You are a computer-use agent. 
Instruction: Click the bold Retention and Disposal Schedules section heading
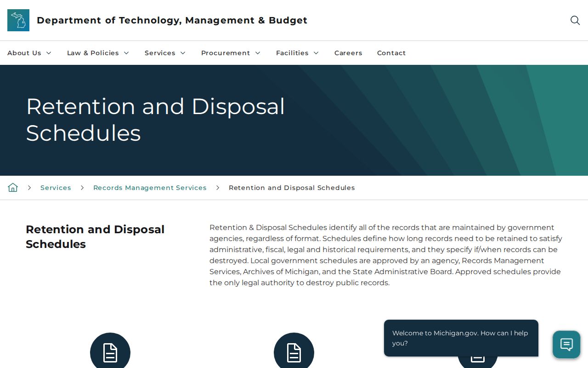(95, 236)
